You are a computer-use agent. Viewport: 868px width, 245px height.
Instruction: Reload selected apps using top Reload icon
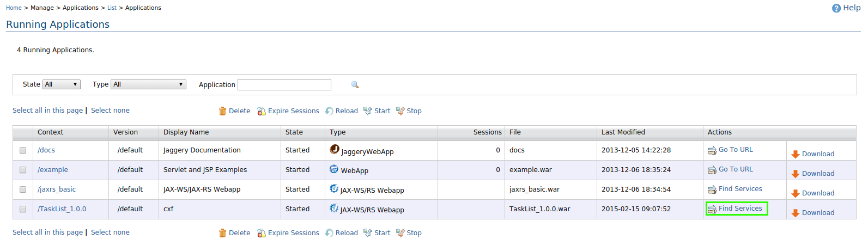329,111
